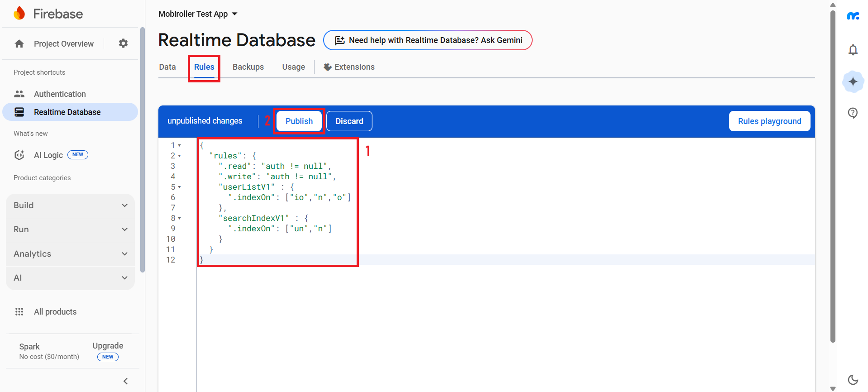The width and height of the screenshot is (868, 392).
Task: Open the Extensions tab
Action: pos(349,67)
